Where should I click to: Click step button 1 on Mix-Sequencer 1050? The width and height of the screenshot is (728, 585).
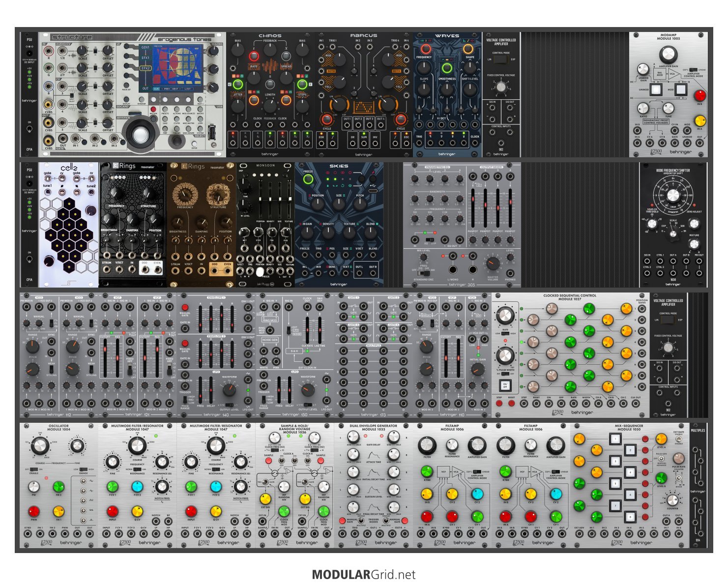(615, 439)
